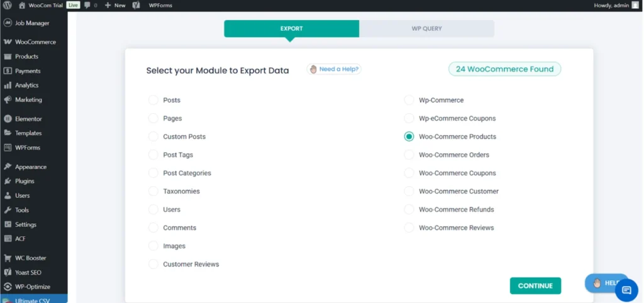Click the Marketing megaphone icon
Viewport: 644px width, 303px height.
pos(8,100)
